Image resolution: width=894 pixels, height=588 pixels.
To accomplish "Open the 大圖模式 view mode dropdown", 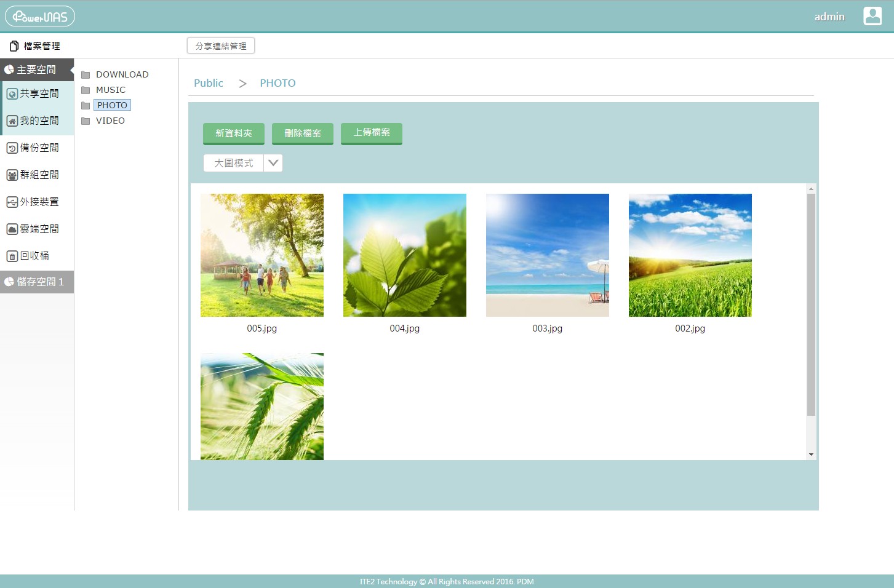I will 243,163.
